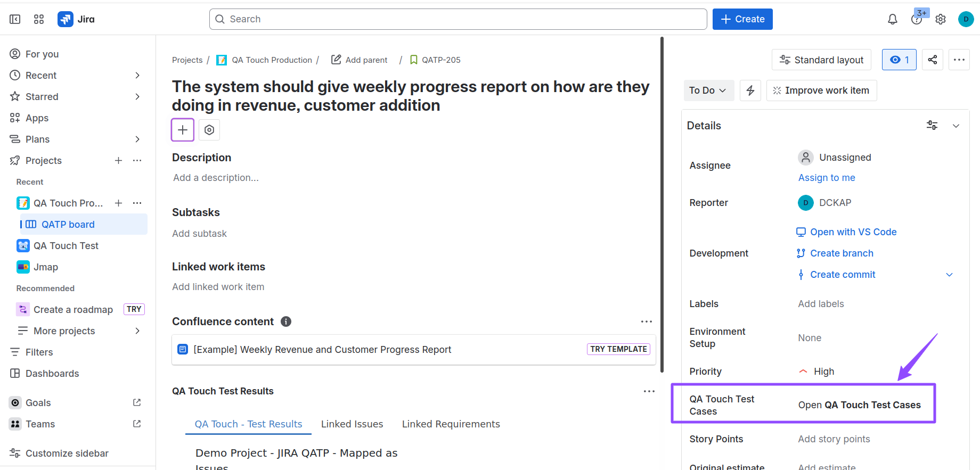Open QA Touch Test Results more options
Screen dimensions: 980x470
[649, 391]
